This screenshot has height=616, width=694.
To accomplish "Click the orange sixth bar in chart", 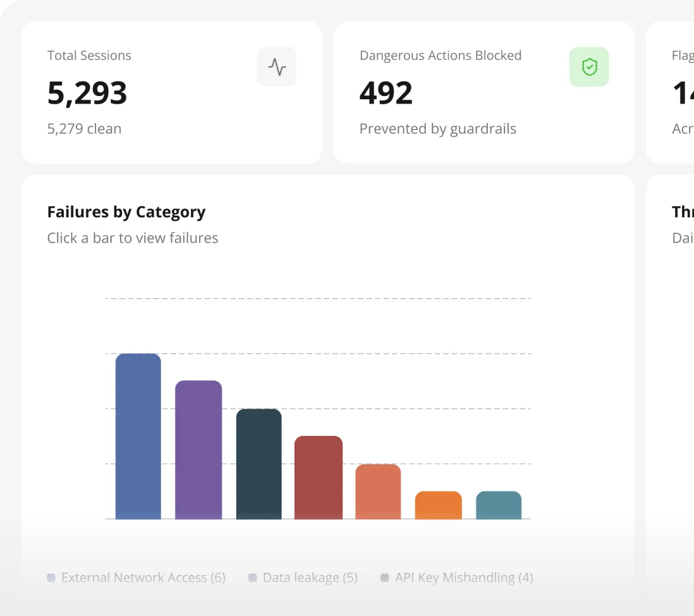I will point(438,505).
